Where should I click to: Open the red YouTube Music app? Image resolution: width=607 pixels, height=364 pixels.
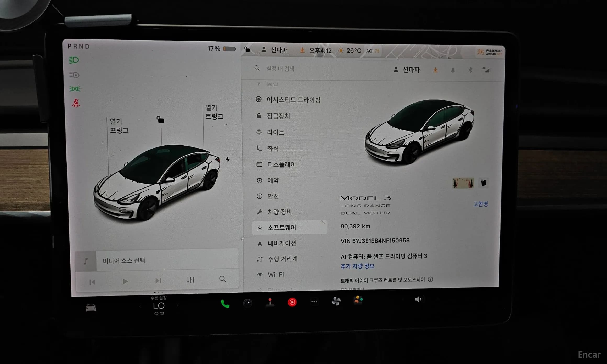coord(292,302)
